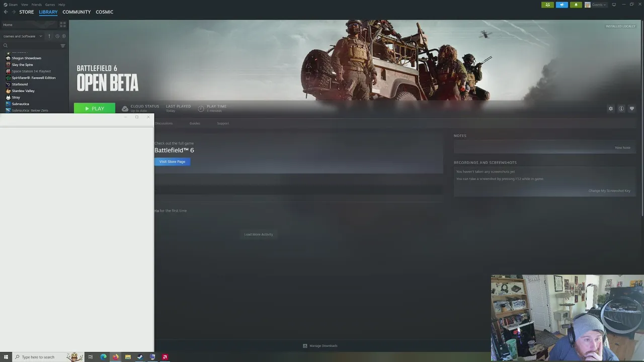Open the Support tab
This screenshot has width=644, height=362.
[223, 123]
